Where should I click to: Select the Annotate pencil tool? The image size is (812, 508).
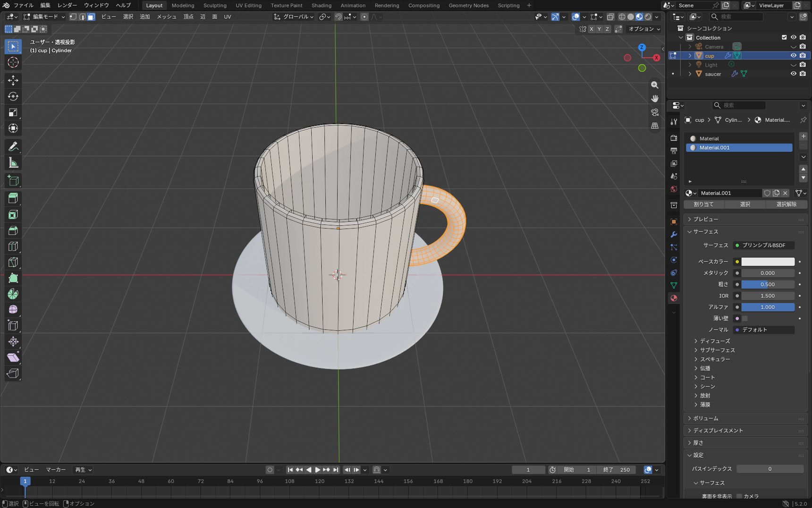pyautogui.click(x=13, y=146)
